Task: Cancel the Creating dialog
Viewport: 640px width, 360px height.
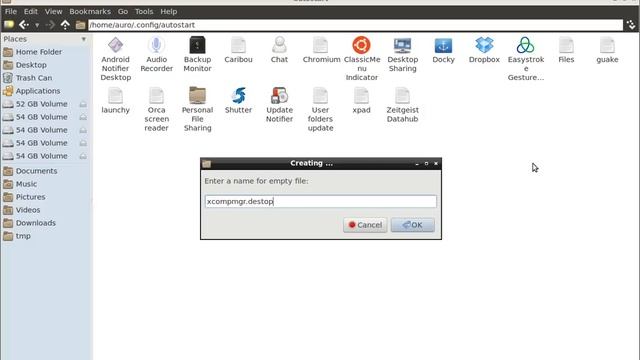Action: click(365, 225)
